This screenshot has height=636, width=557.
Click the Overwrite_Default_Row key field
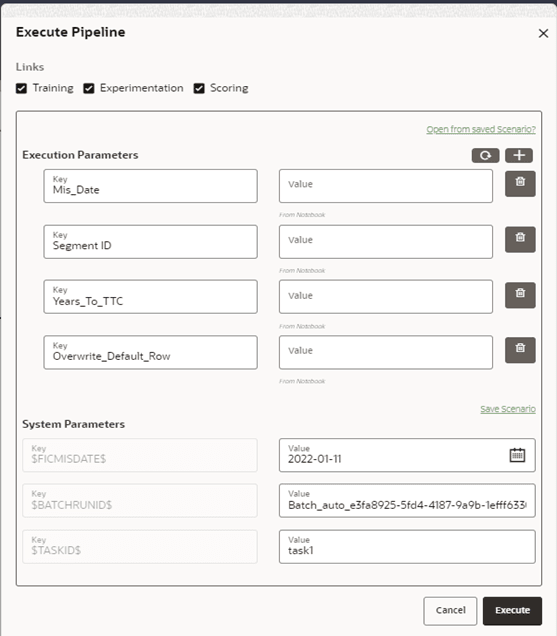151,352
